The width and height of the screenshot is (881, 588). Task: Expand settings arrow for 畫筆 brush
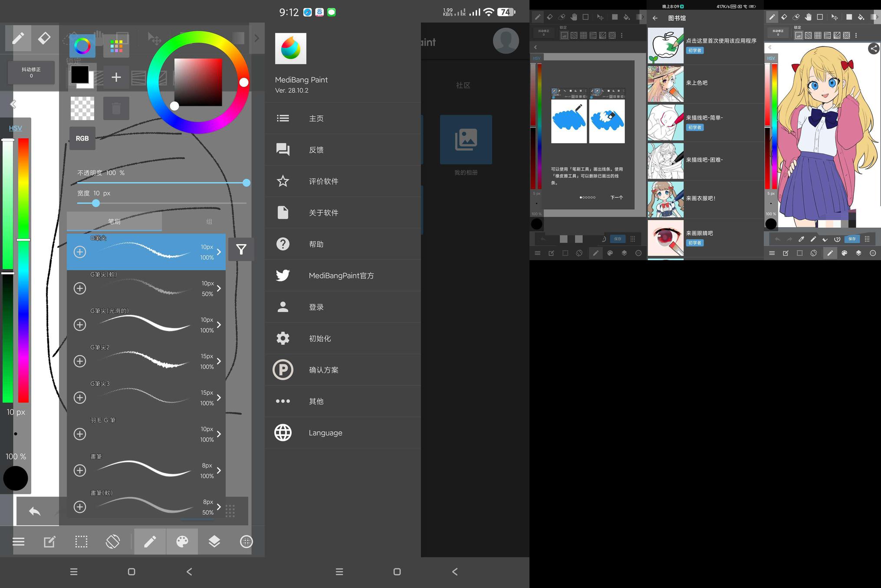[x=219, y=470]
